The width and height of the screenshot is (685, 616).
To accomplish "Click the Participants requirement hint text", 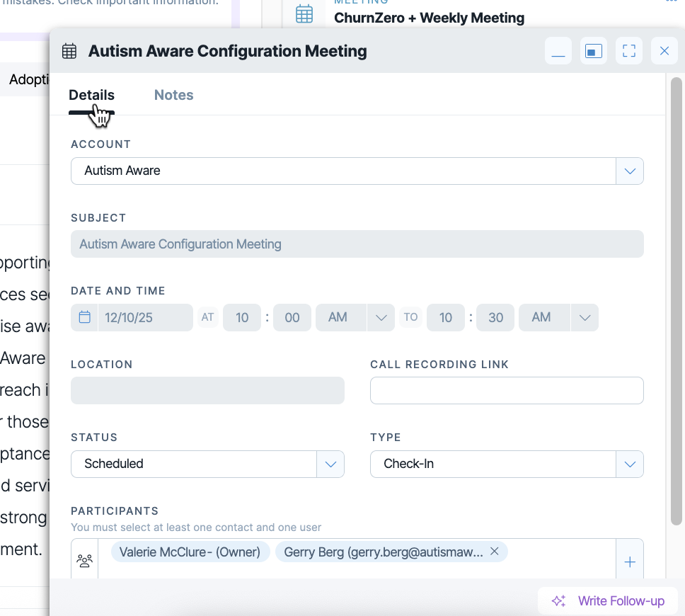I will coord(196,527).
